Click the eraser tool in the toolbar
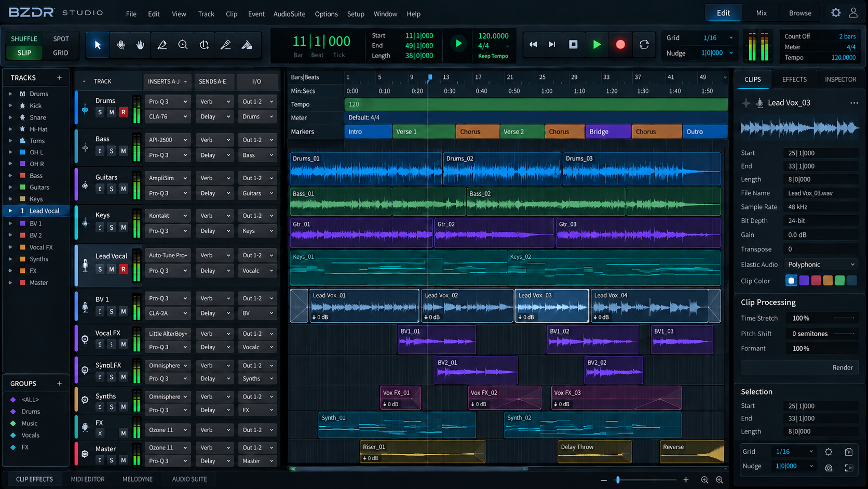Image resolution: width=868 pixels, height=489 pixels. tap(247, 45)
